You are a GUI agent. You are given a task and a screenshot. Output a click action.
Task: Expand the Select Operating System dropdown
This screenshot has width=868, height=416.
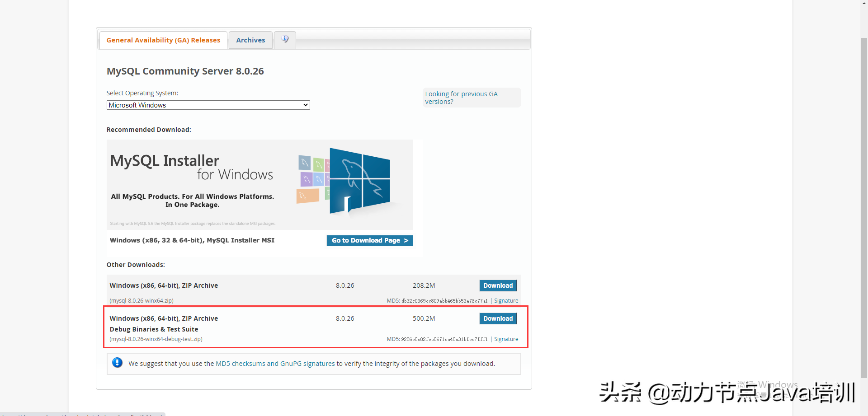[x=208, y=105]
